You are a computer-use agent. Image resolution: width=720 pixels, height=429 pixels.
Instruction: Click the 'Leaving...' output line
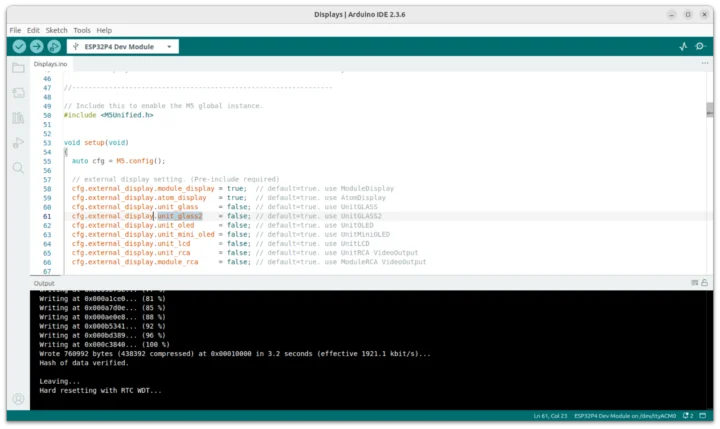pyautogui.click(x=60, y=381)
